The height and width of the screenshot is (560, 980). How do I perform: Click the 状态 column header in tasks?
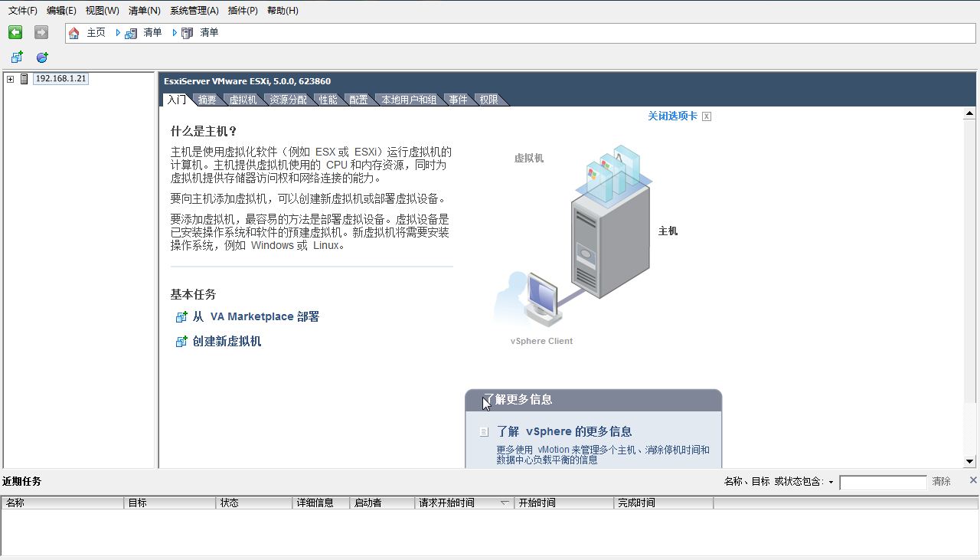(x=254, y=503)
